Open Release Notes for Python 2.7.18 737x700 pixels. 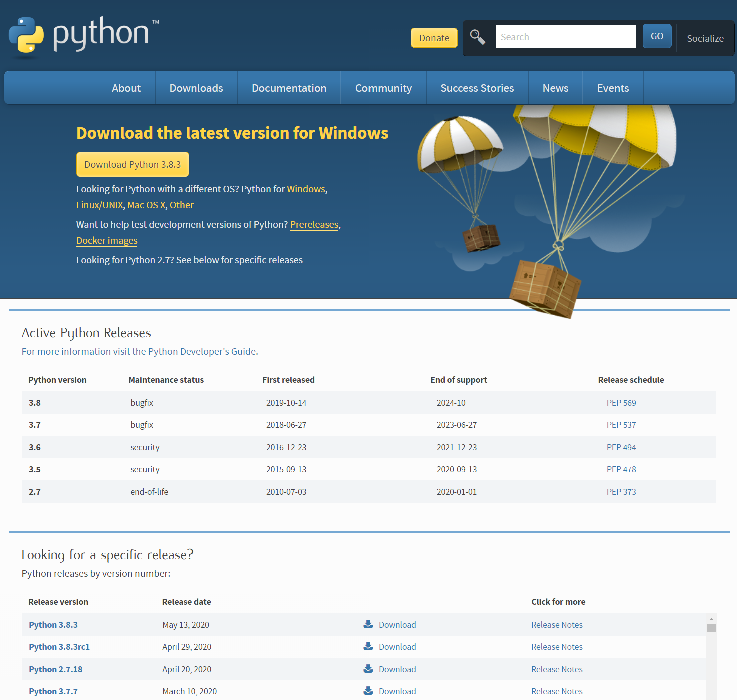click(x=557, y=669)
